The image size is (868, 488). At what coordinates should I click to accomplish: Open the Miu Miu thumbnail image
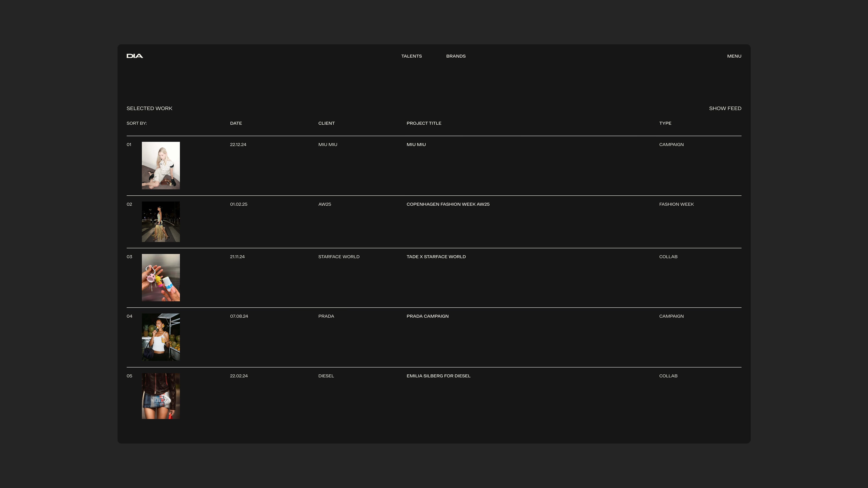coord(161,165)
